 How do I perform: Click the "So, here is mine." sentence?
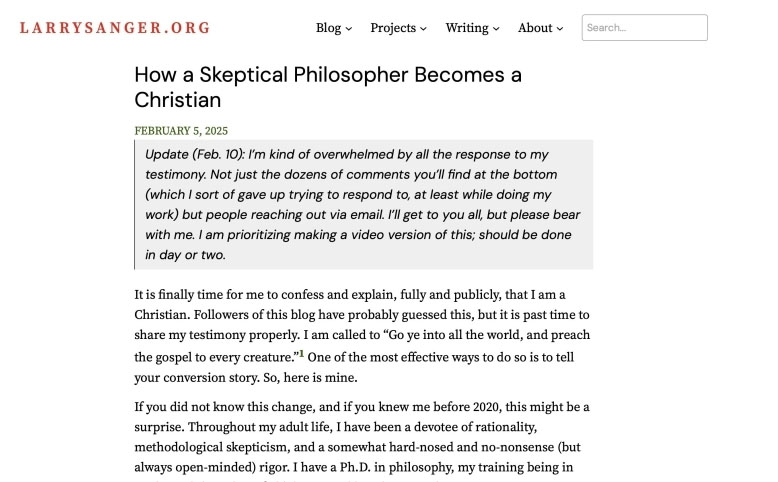[x=310, y=378]
